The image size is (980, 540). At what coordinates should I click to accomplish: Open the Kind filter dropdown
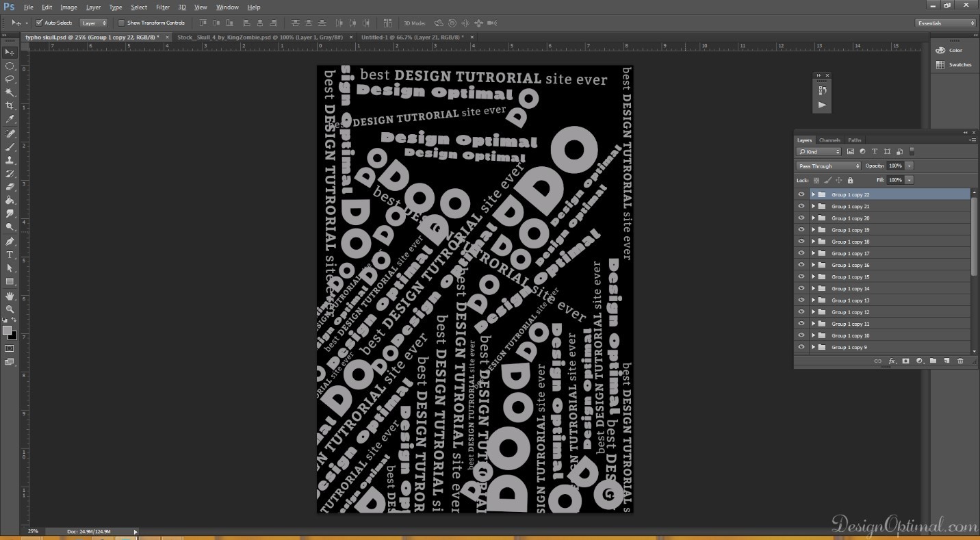pos(818,151)
